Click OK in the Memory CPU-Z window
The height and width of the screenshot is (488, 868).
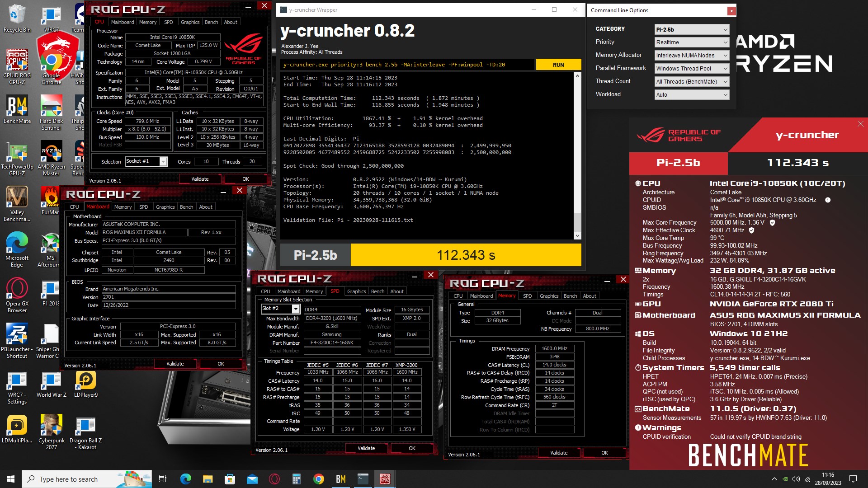(x=604, y=453)
